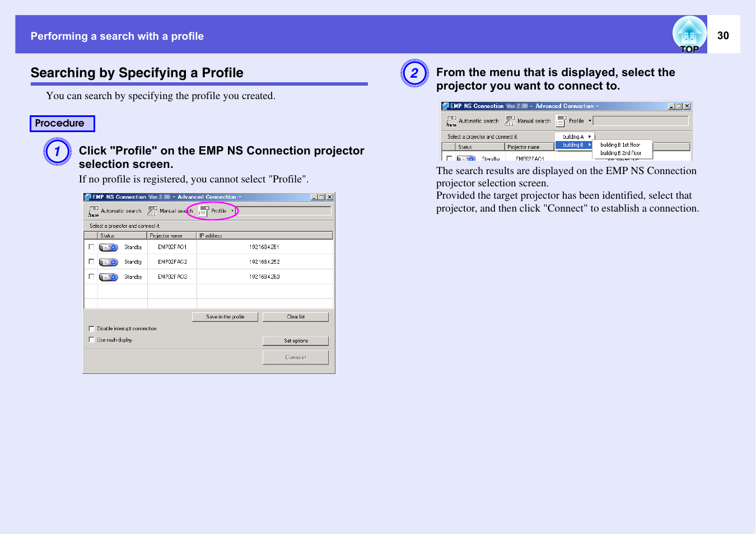Click the Profile icon in left window
Screen dimensions: 756x534
(203, 211)
